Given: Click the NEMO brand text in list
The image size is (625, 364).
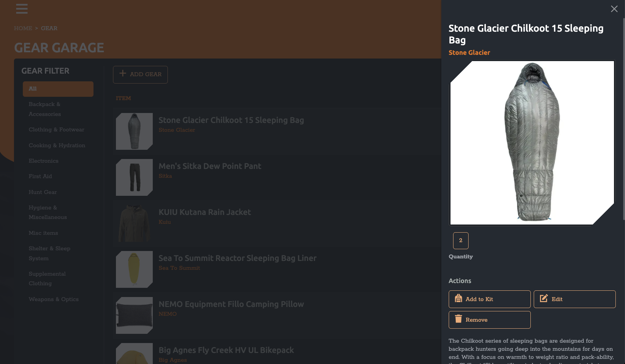Looking at the screenshot, I should (167, 314).
